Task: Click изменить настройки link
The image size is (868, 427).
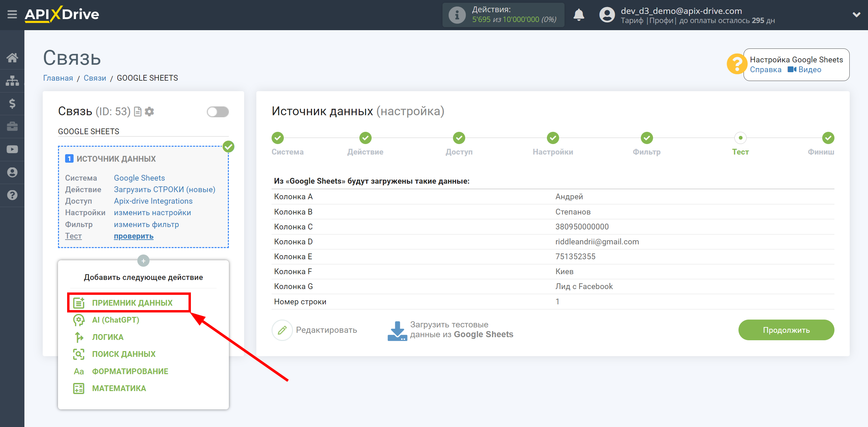Action: click(153, 212)
